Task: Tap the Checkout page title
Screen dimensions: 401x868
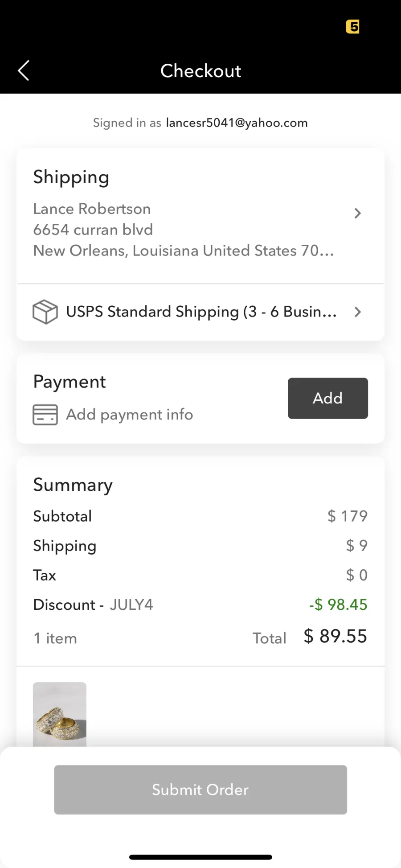Action: (x=200, y=71)
